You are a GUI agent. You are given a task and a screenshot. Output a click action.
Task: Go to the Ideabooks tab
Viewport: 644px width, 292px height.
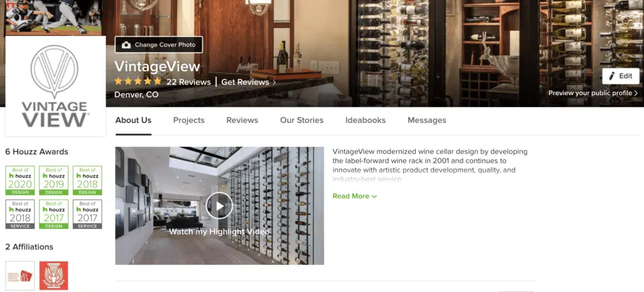tap(365, 120)
